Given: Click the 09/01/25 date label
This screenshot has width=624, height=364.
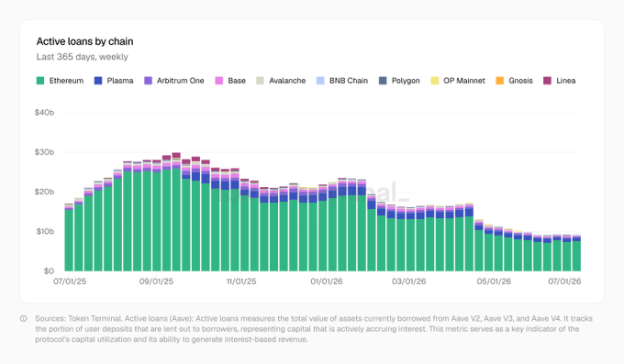Looking at the screenshot, I should (x=156, y=281).
